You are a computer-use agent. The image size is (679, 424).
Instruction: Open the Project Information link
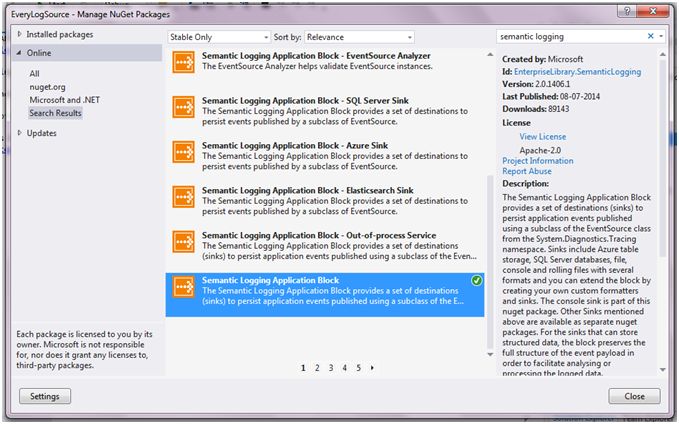538,161
